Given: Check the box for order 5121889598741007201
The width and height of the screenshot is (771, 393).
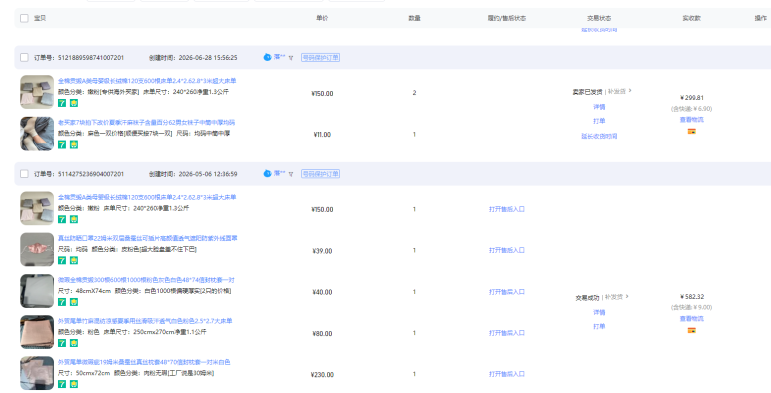Looking at the screenshot, I should pyautogui.click(x=24, y=58).
